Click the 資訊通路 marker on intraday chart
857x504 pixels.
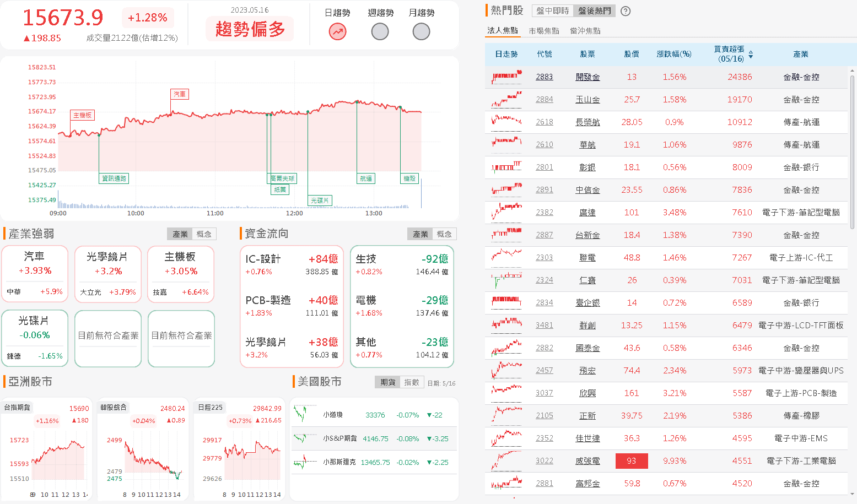click(x=114, y=178)
